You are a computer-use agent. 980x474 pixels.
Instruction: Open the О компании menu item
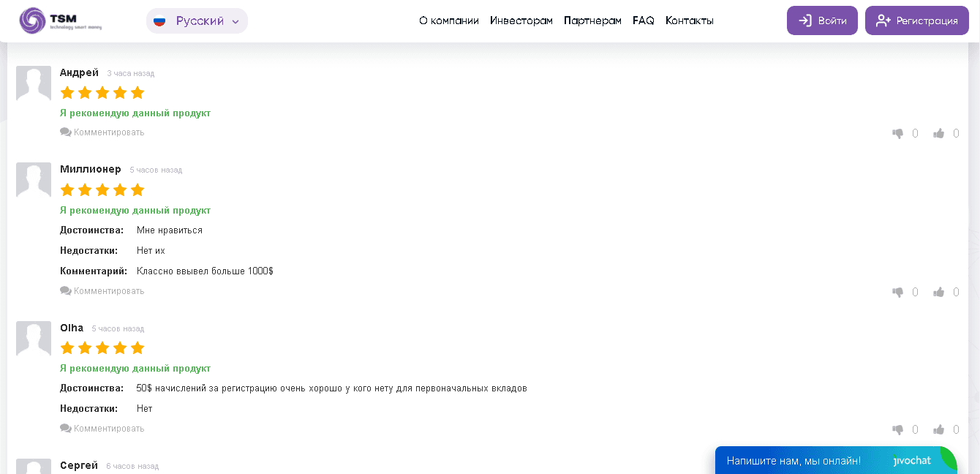pos(448,20)
